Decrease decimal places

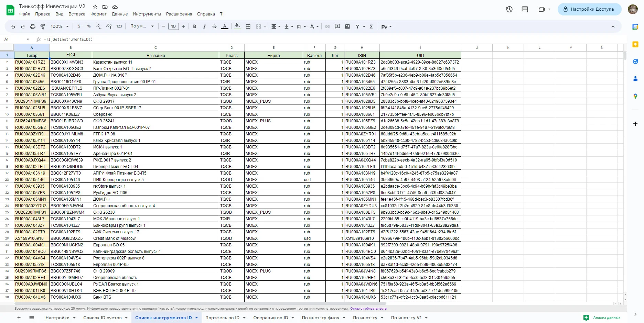click(99, 26)
